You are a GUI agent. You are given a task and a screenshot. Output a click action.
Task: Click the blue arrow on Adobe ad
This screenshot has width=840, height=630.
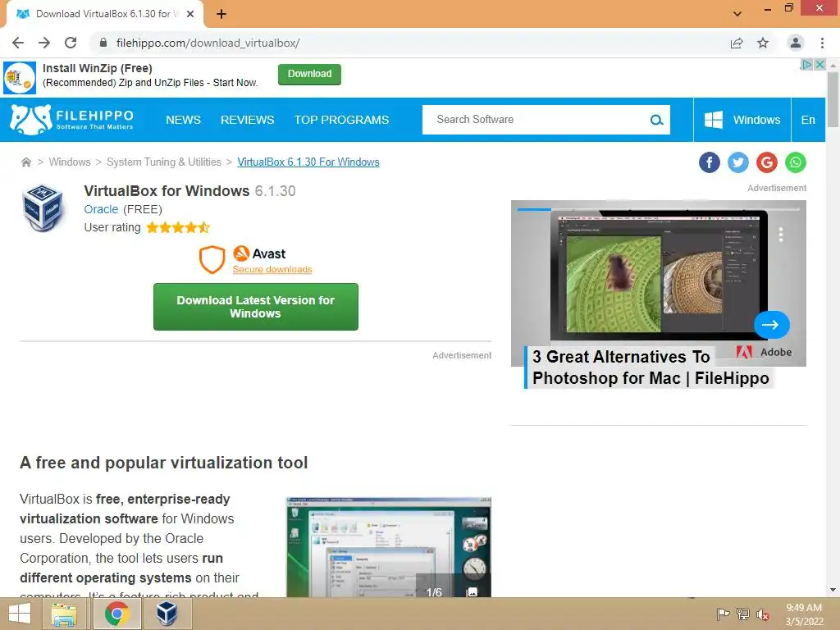(x=771, y=325)
